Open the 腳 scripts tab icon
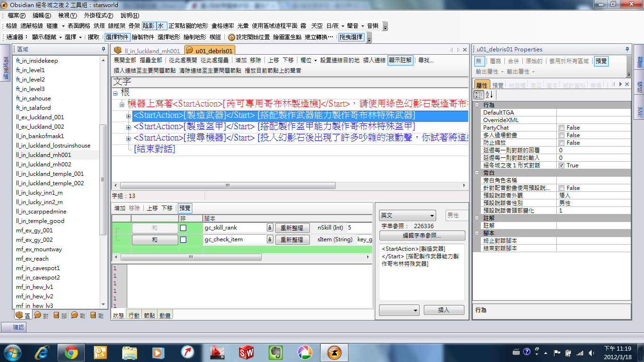Screen dimensions: 644x362 56,315
